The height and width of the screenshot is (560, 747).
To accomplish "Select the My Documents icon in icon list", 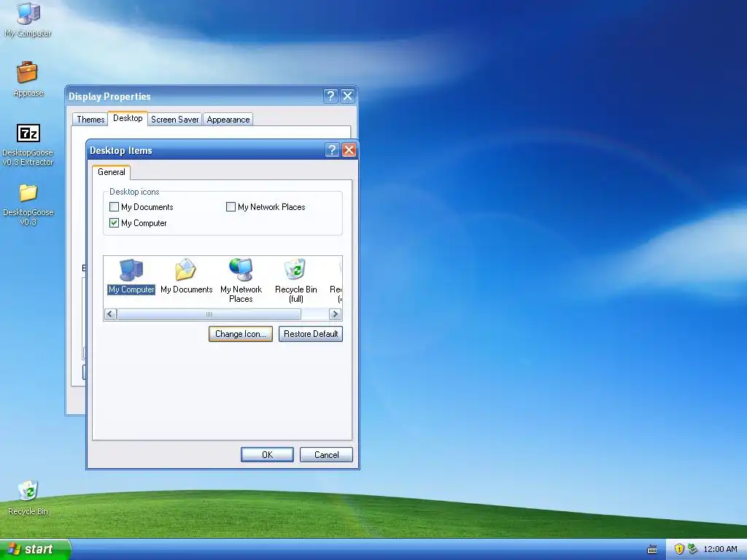I will (x=186, y=276).
